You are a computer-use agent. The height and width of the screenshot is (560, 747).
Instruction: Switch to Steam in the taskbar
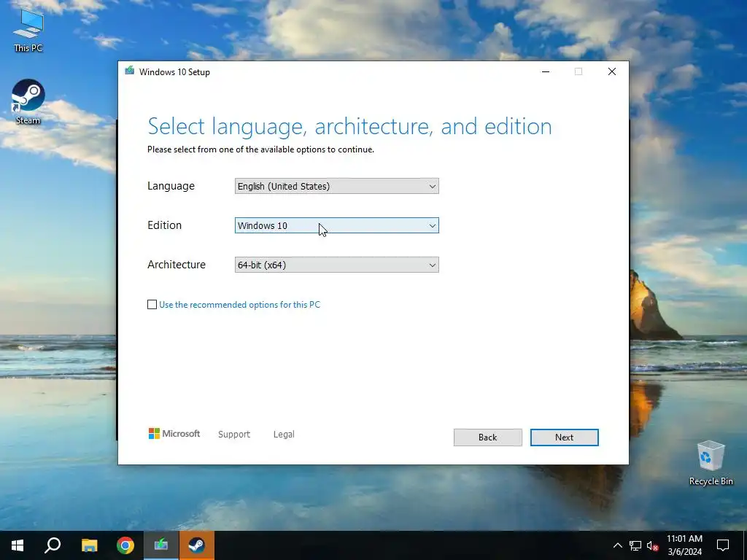[197, 545]
